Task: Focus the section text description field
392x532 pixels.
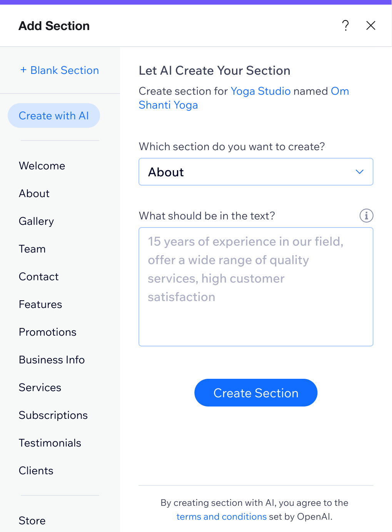Action: pyautogui.click(x=256, y=287)
